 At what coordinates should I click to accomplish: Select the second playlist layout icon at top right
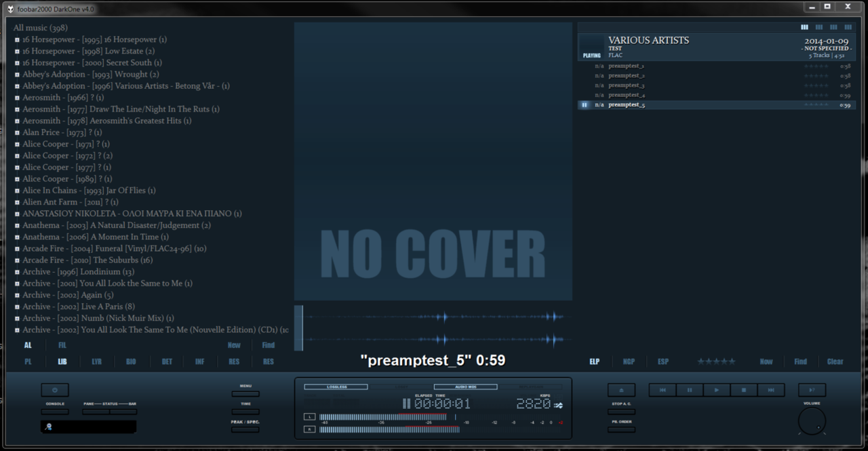(x=819, y=27)
